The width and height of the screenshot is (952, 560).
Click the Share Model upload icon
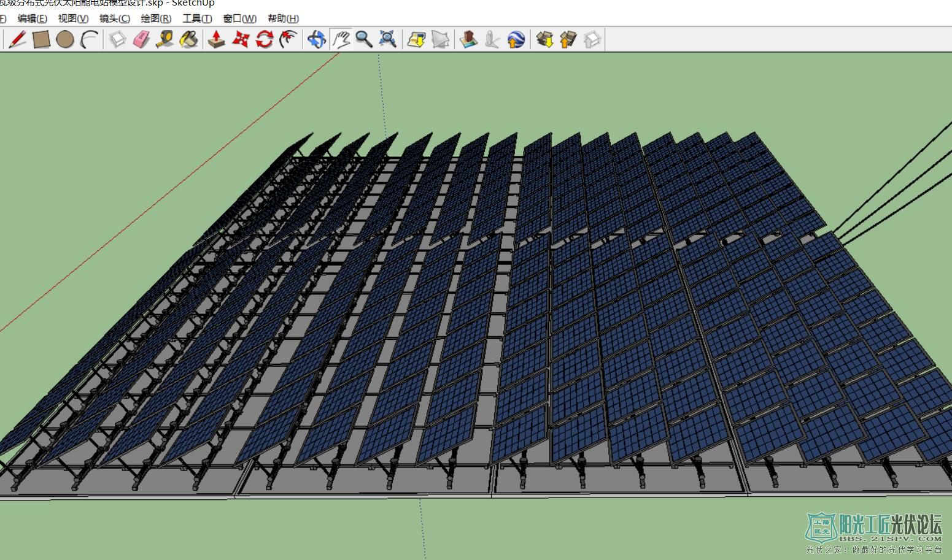point(568,40)
